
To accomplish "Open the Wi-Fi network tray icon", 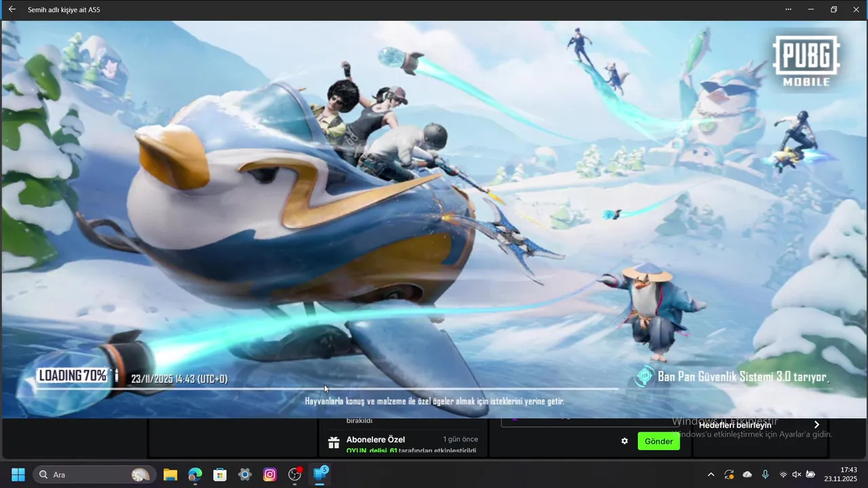I will [x=784, y=474].
